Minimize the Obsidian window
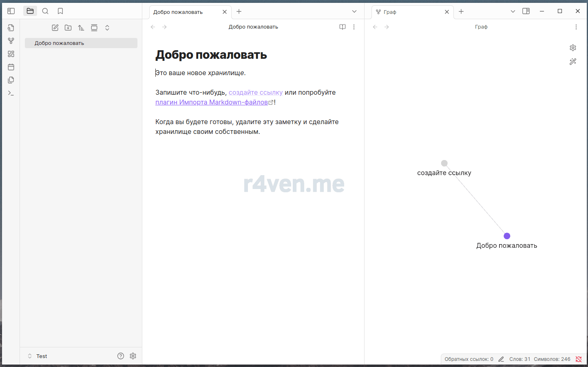The width and height of the screenshot is (588, 367). coord(542,11)
